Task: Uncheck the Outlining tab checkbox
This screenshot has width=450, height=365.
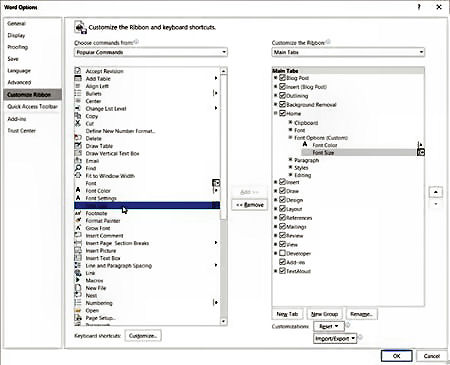Action: pyautogui.click(x=282, y=95)
